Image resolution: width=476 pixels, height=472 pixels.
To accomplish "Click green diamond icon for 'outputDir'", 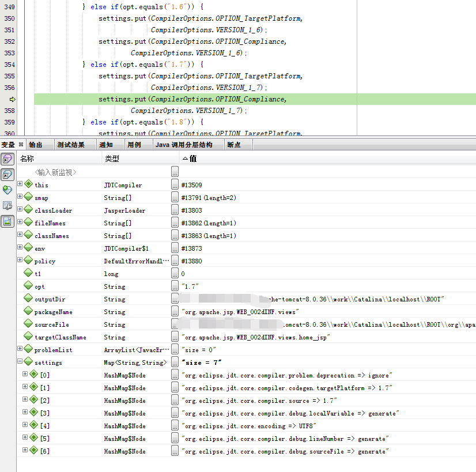I will [x=29, y=298].
